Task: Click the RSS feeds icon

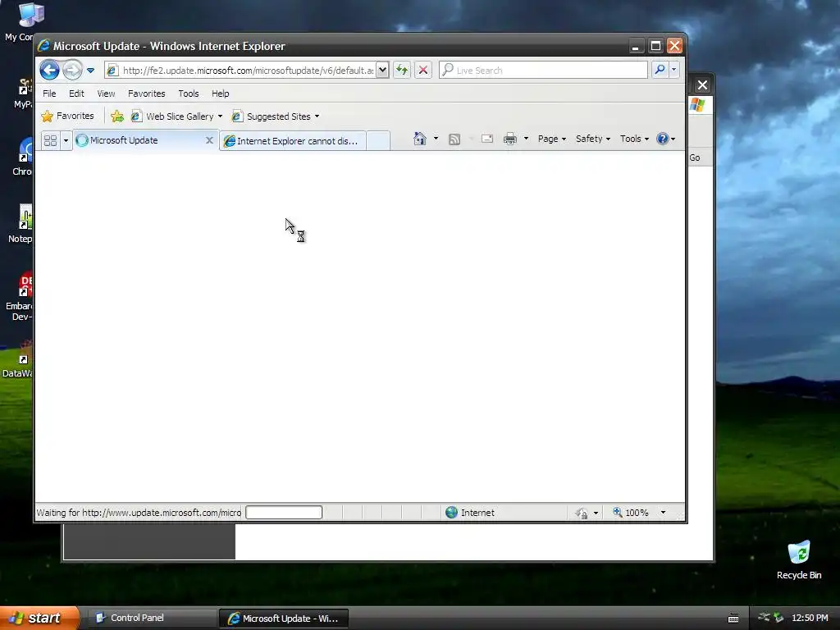Action: 454,139
